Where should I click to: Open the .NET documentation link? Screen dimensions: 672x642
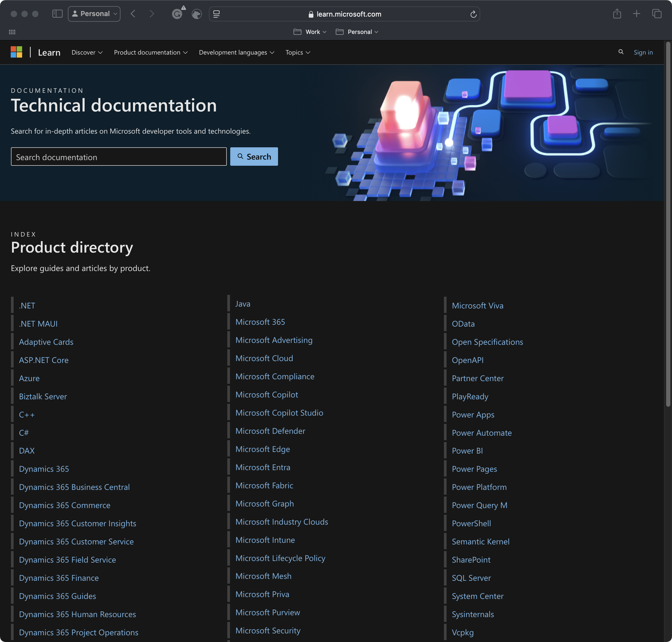pyautogui.click(x=27, y=306)
